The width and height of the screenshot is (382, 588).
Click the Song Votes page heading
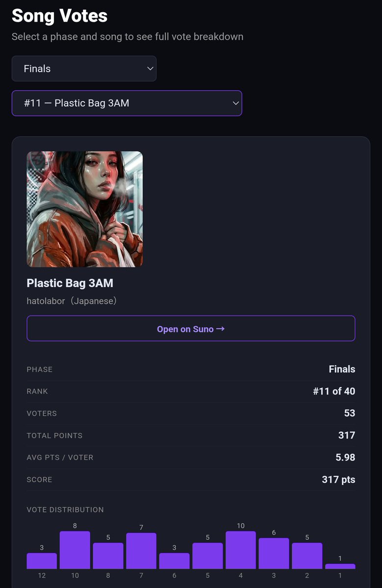(x=59, y=16)
